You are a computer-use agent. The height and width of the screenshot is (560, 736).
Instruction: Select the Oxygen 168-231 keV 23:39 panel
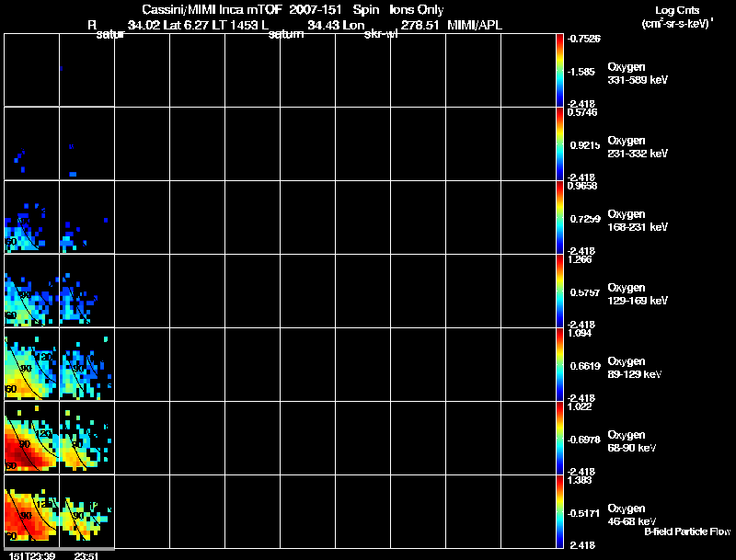point(32,217)
